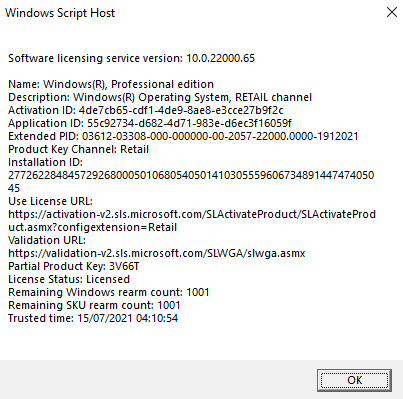
Task: Click the Activation ID line
Action: [x=146, y=110]
